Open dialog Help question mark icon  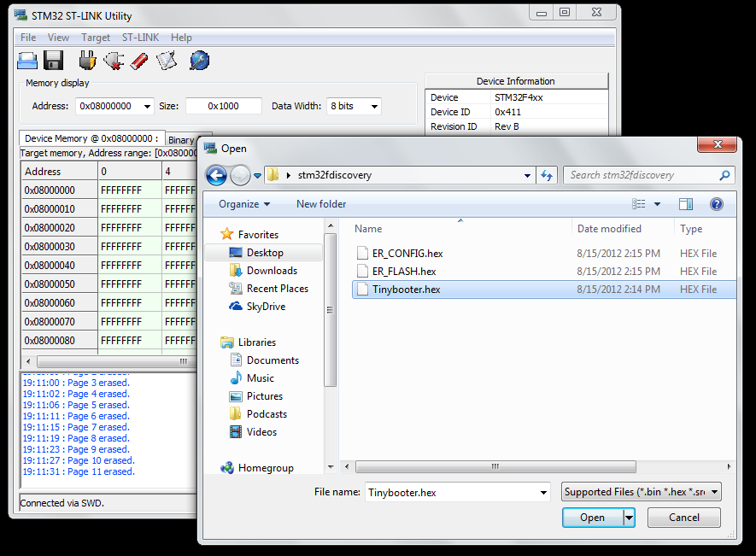[717, 204]
